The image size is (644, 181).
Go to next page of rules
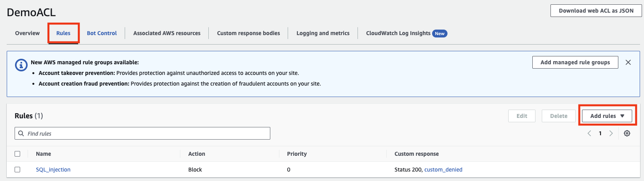[x=611, y=133]
